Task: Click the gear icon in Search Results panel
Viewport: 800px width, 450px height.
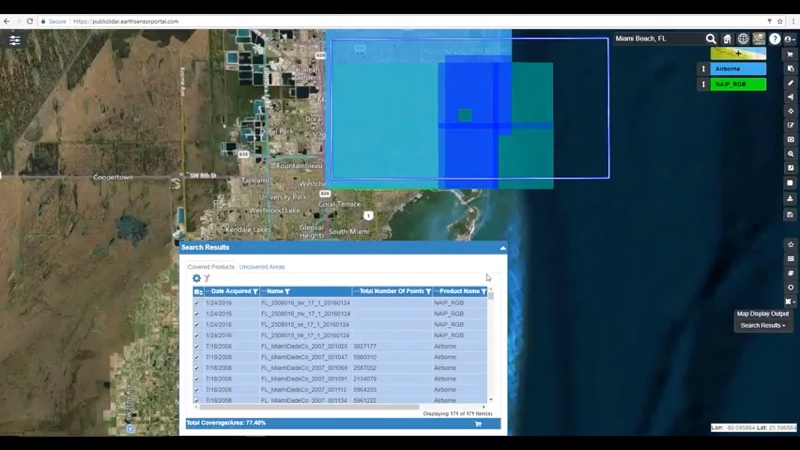Action: [196, 279]
